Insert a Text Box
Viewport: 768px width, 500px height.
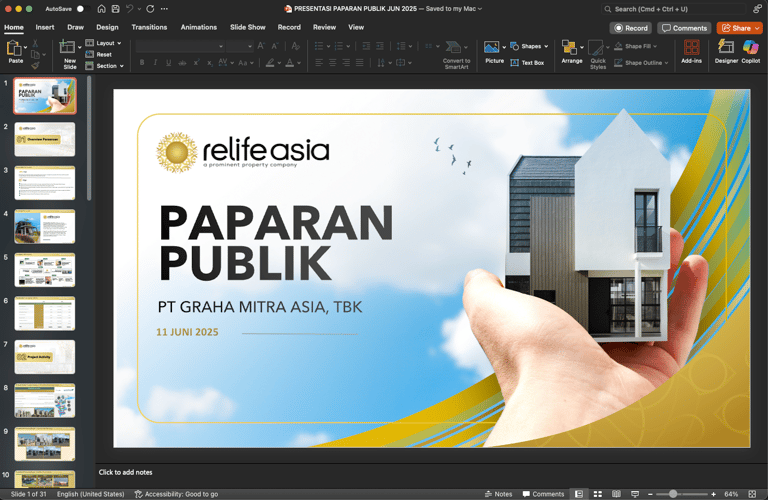click(x=527, y=63)
